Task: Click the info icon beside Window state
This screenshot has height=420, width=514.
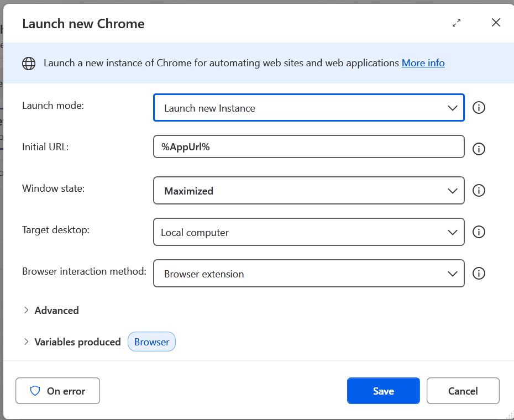Action: [x=479, y=191]
